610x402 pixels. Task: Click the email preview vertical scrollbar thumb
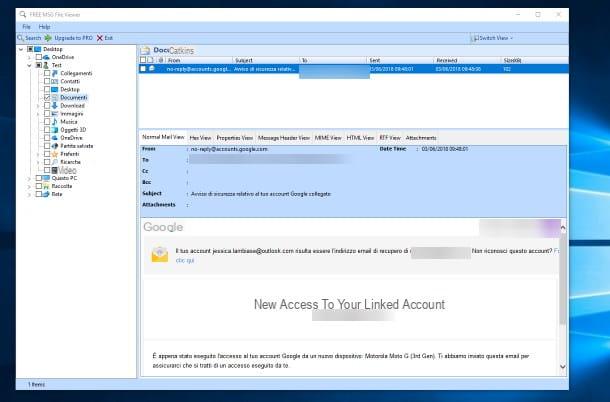coord(563,278)
